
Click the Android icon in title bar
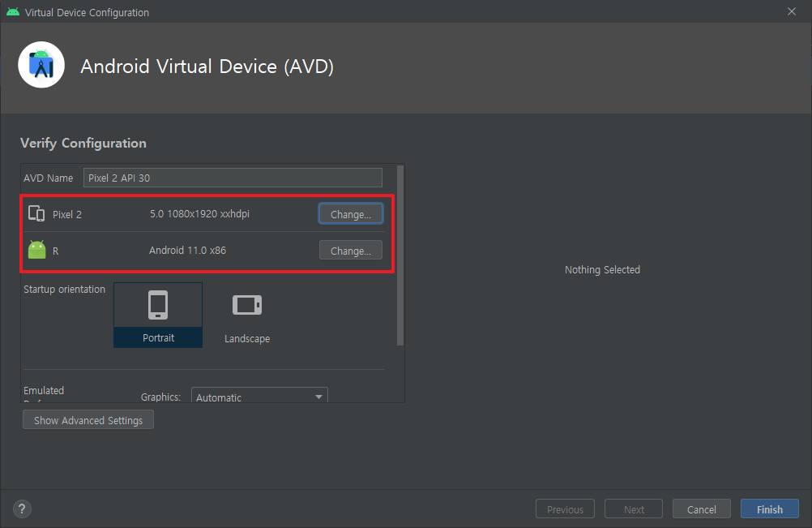13,12
